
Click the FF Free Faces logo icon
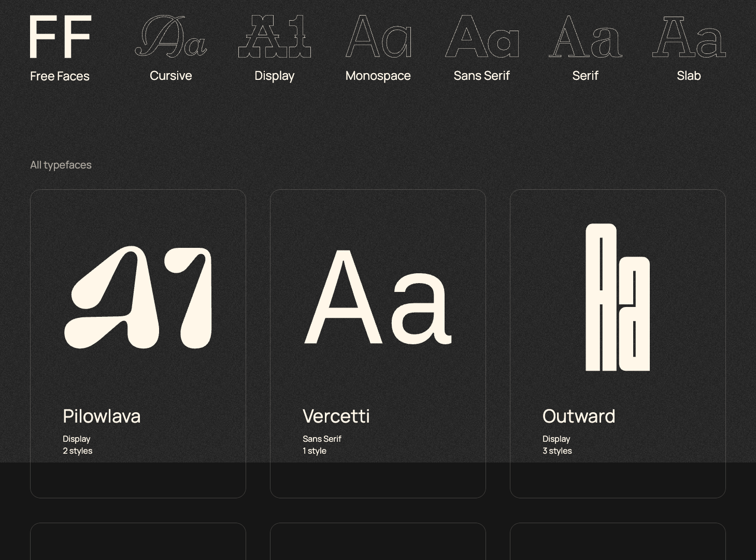pyautogui.click(x=61, y=37)
